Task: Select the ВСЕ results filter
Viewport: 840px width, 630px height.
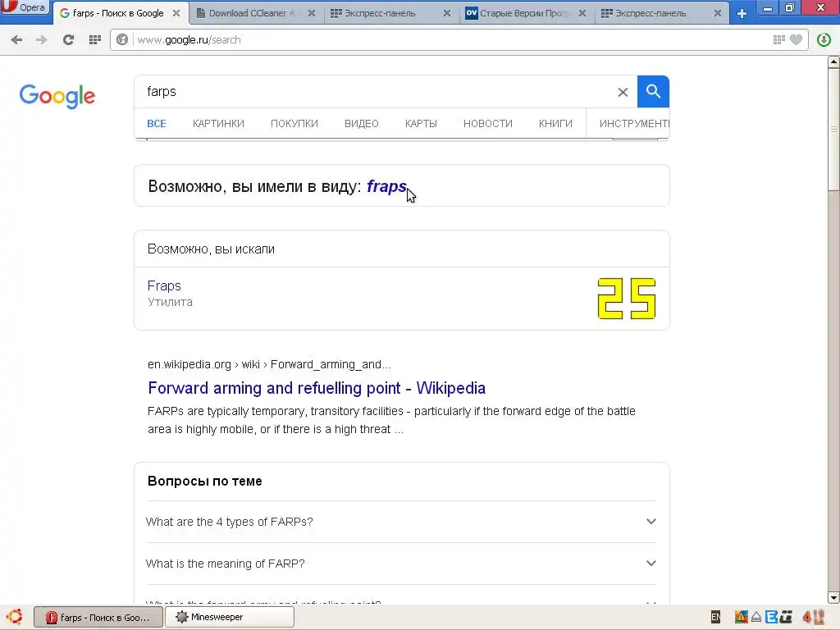Action: [x=157, y=124]
